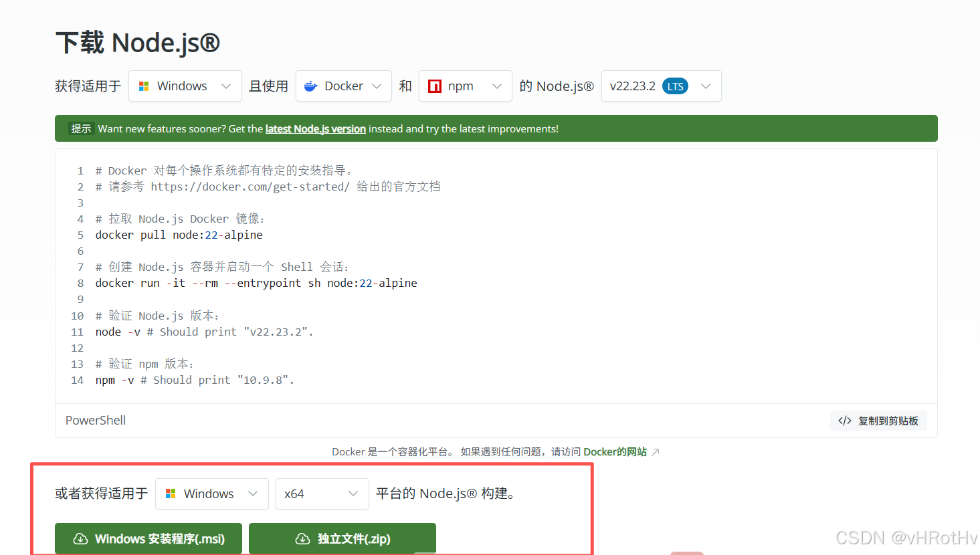Copy the code with 复制到剪贴板 button
The width and height of the screenshot is (980, 555).
click(878, 421)
